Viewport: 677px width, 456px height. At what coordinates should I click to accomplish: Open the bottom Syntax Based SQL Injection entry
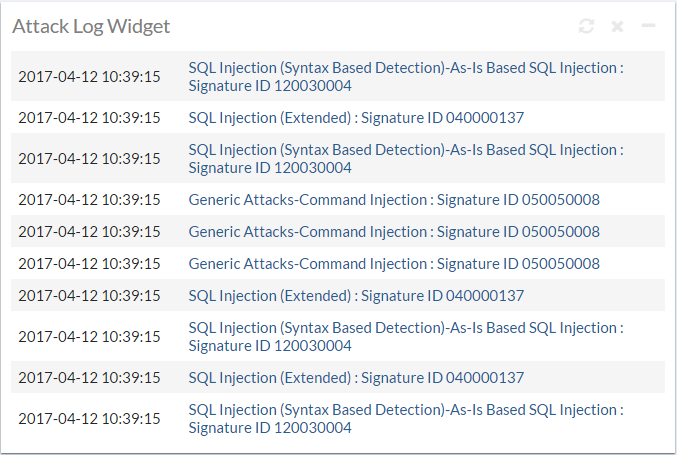(405, 418)
